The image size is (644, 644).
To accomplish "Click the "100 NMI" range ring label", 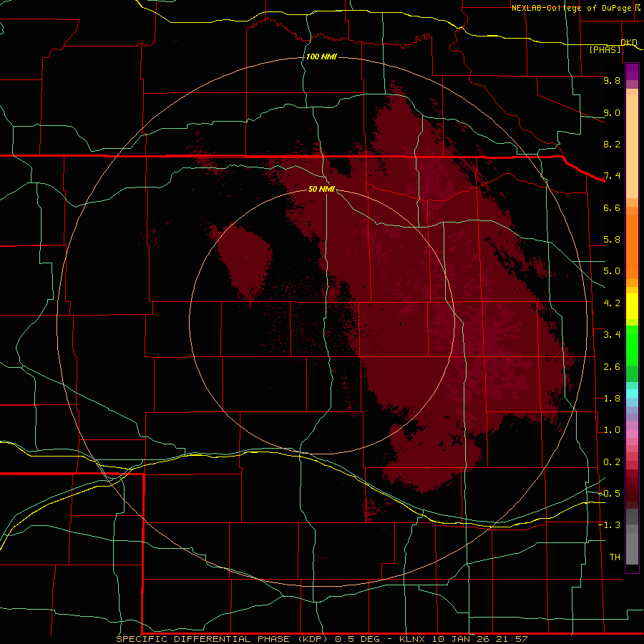I will (321, 57).
